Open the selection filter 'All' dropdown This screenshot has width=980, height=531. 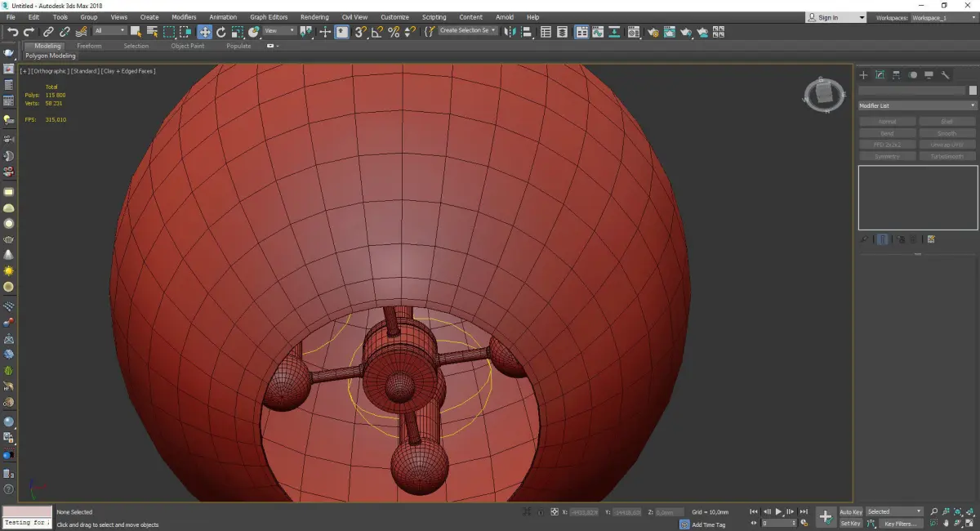coord(109,31)
